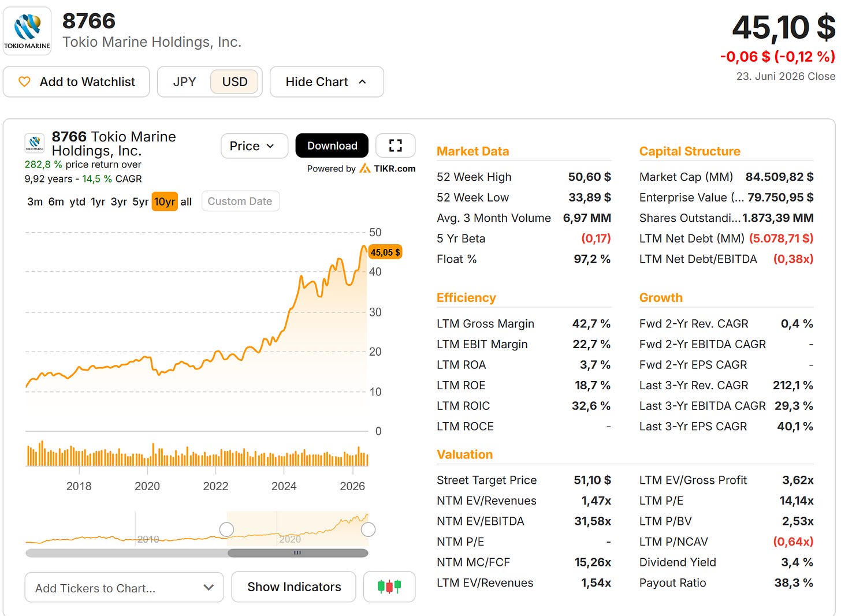Click the Valuation section heading

[465, 454]
